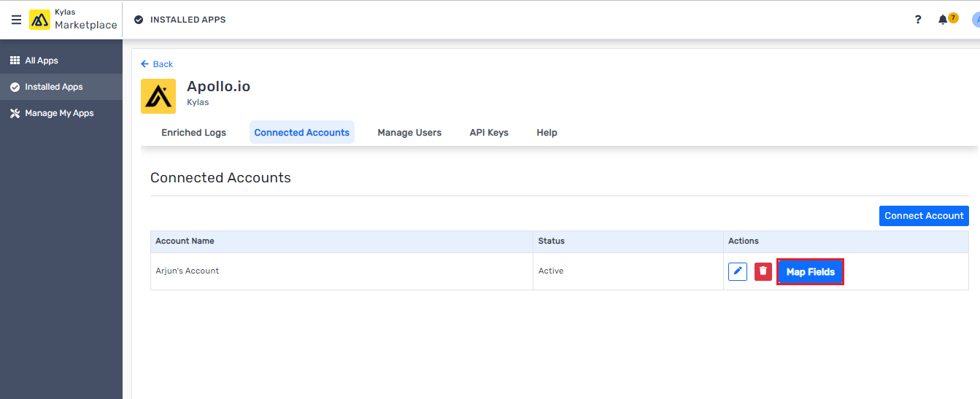Open Manage My Apps in sidebar

(61, 113)
